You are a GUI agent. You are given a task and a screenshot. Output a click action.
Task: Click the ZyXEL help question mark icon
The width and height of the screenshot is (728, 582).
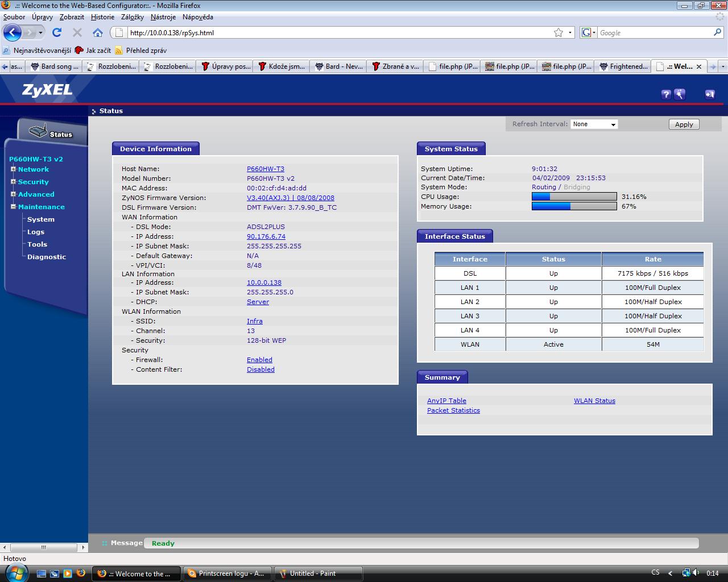pos(666,94)
